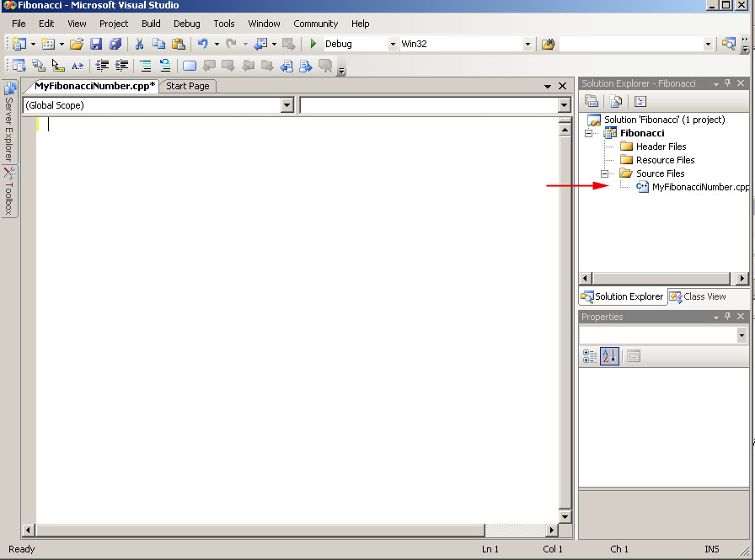Click the Add New Item toolbar icon

pyautogui.click(x=48, y=44)
